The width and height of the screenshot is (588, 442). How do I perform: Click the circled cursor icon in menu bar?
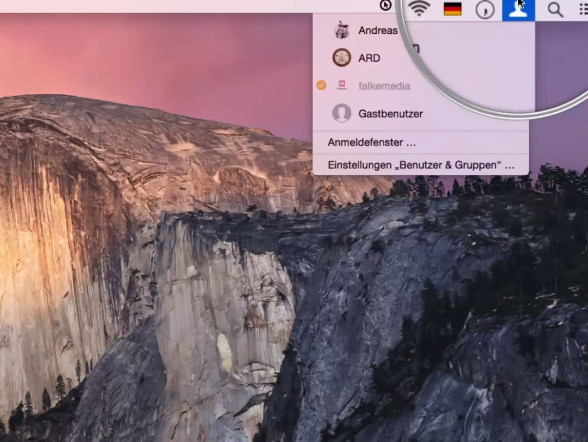click(386, 5)
